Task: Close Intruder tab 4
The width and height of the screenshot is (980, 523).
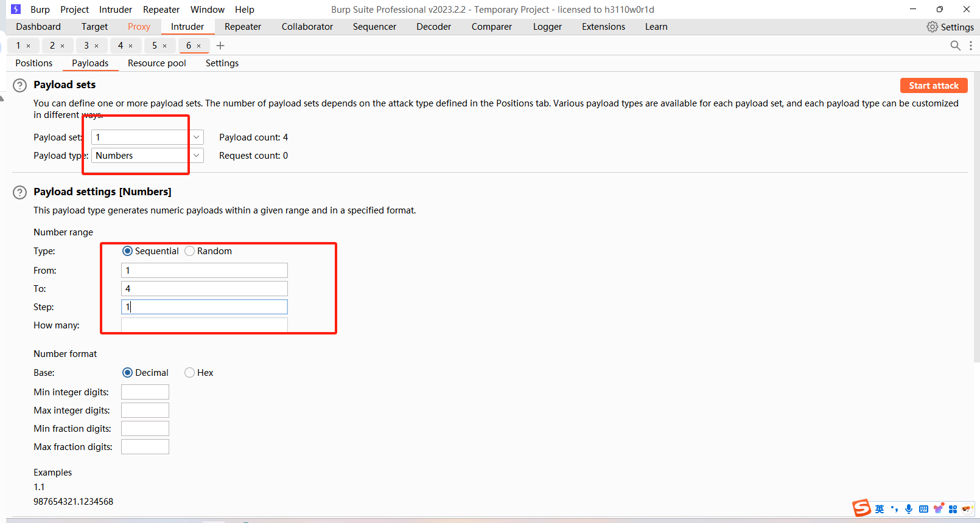Action: pos(130,46)
